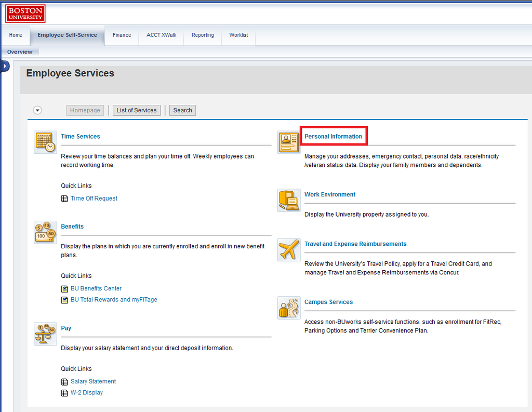This screenshot has width=532, height=412.
Task: Switch to the Finance tab
Action: [x=122, y=35]
